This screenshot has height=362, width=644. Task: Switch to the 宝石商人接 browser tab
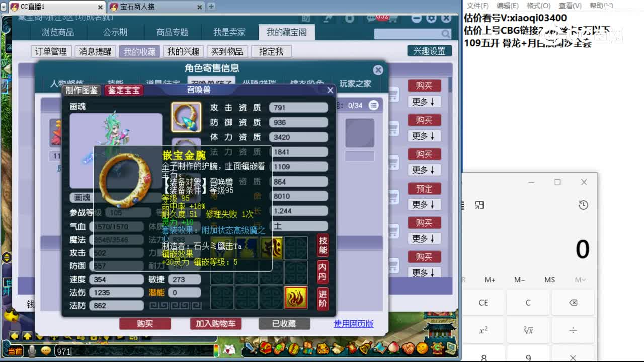click(x=155, y=7)
